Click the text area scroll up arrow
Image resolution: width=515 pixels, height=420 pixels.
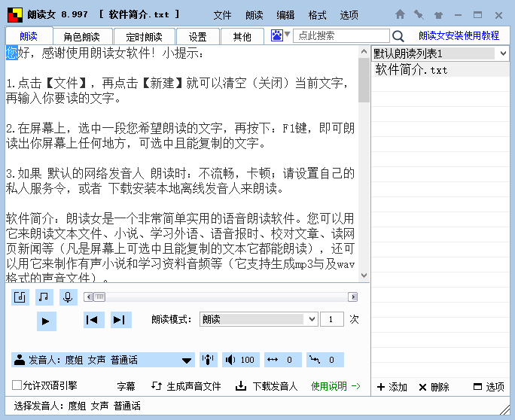point(364,51)
